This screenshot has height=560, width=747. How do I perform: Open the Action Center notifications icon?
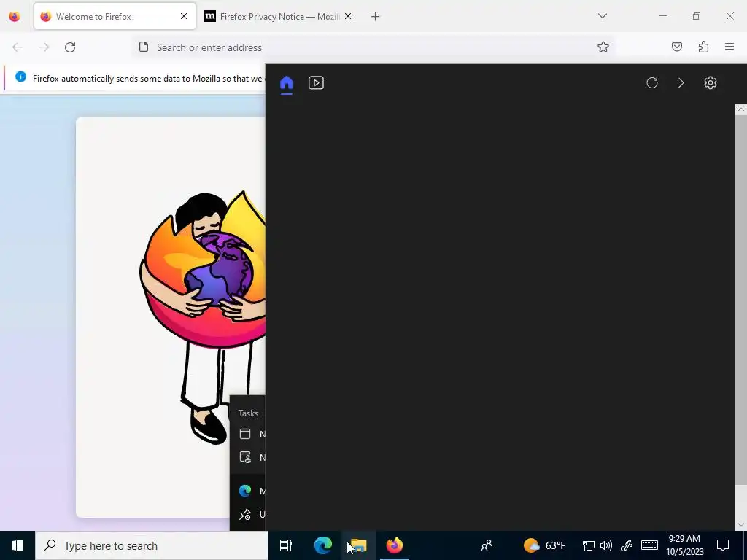tap(723, 545)
